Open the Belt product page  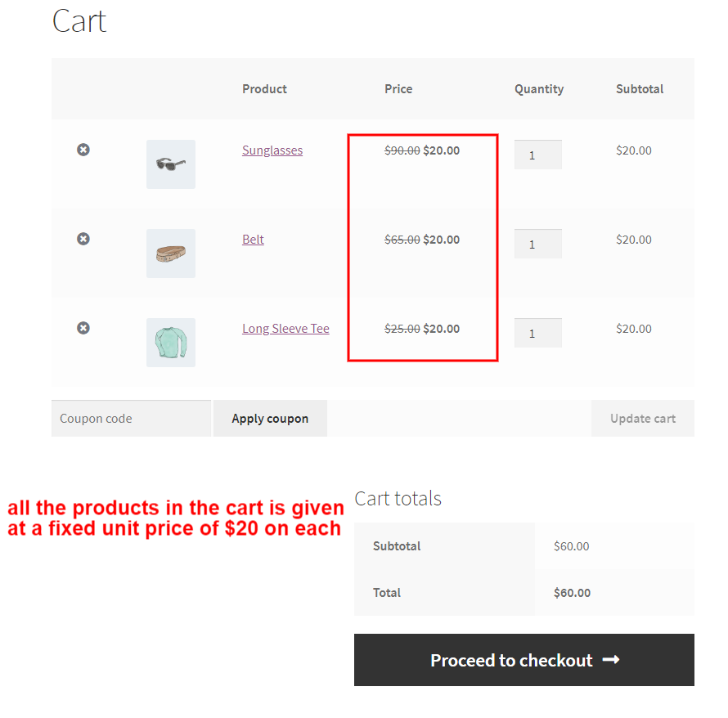coord(253,239)
